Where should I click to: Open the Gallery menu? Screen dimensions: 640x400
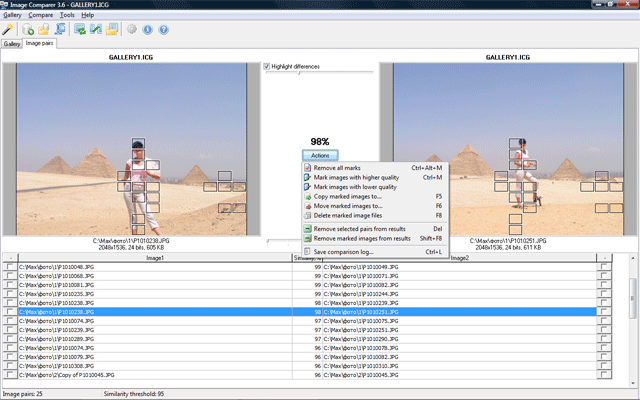point(12,15)
